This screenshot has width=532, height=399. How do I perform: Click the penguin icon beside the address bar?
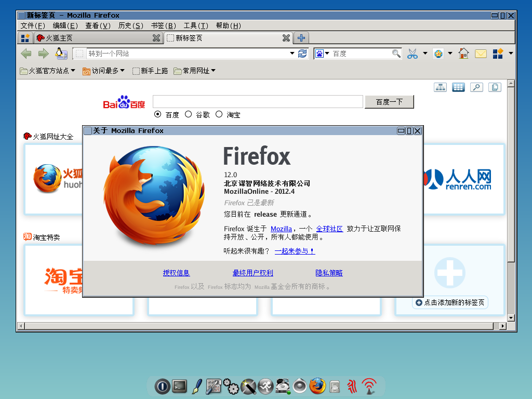[x=61, y=54]
